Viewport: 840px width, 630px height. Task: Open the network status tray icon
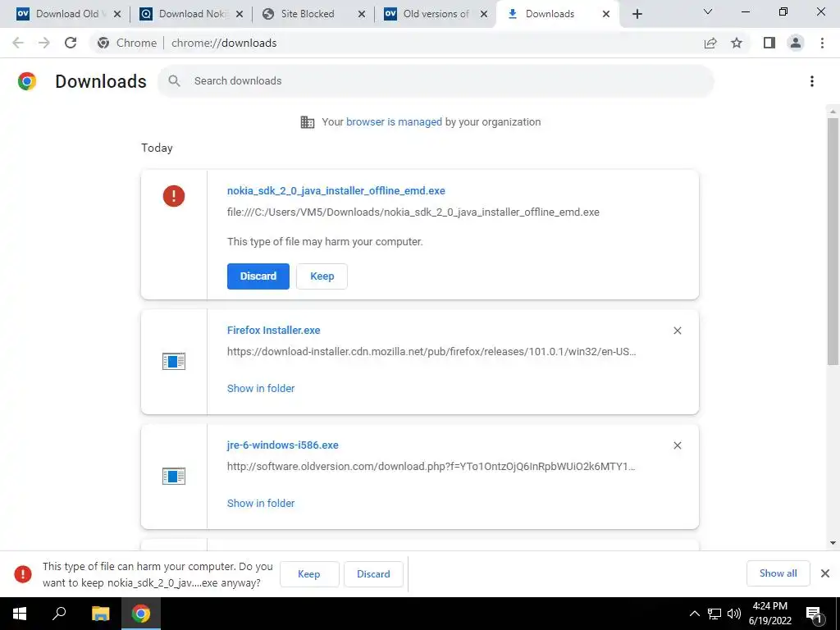(x=714, y=614)
